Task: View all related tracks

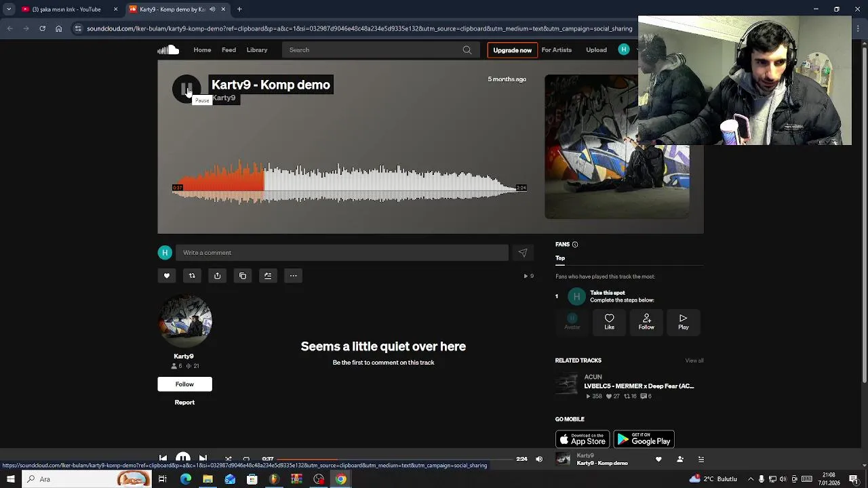Action: coord(694,361)
